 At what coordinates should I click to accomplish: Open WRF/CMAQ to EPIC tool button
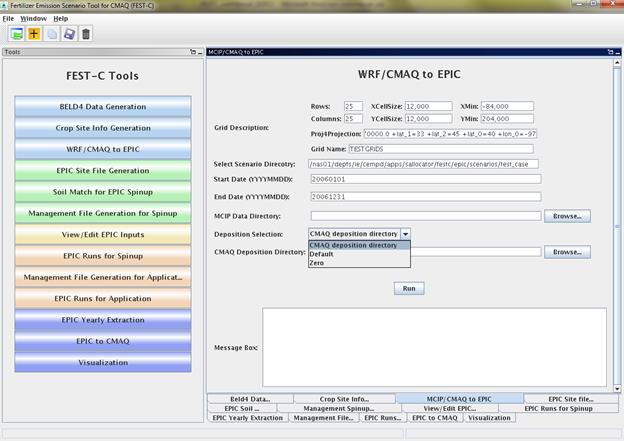click(103, 149)
